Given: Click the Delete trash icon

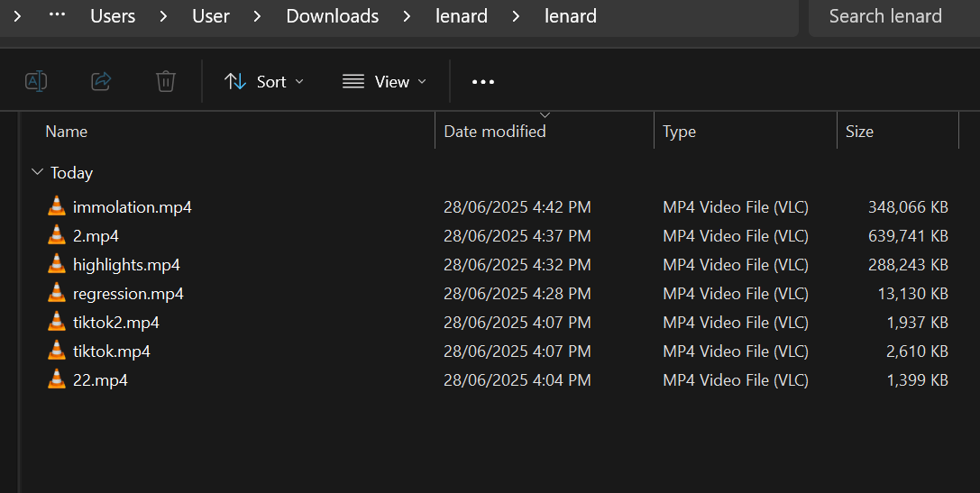Looking at the screenshot, I should coord(166,81).
